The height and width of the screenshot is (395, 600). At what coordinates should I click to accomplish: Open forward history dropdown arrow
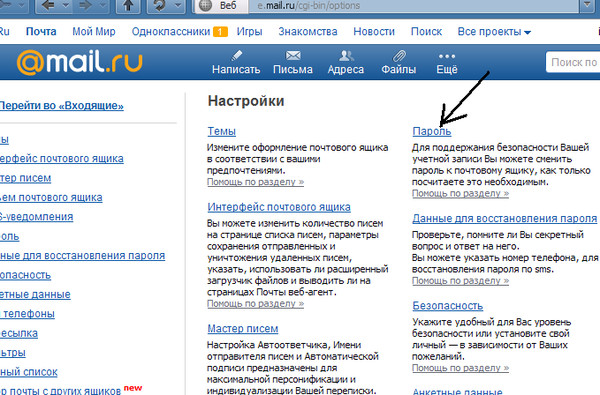(103, 6)
